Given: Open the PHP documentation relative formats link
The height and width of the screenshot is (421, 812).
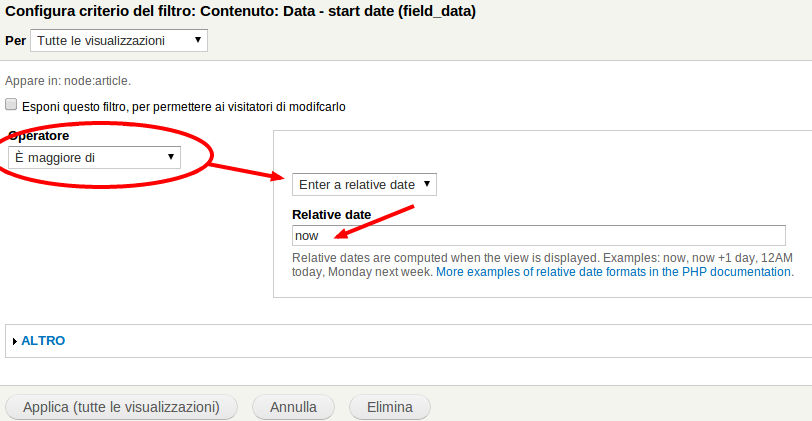Looking at the screenshot, I should click(x=613, y=272).
